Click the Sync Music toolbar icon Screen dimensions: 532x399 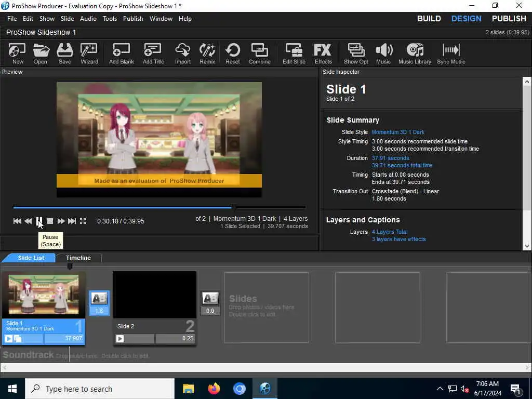[451, 54]
